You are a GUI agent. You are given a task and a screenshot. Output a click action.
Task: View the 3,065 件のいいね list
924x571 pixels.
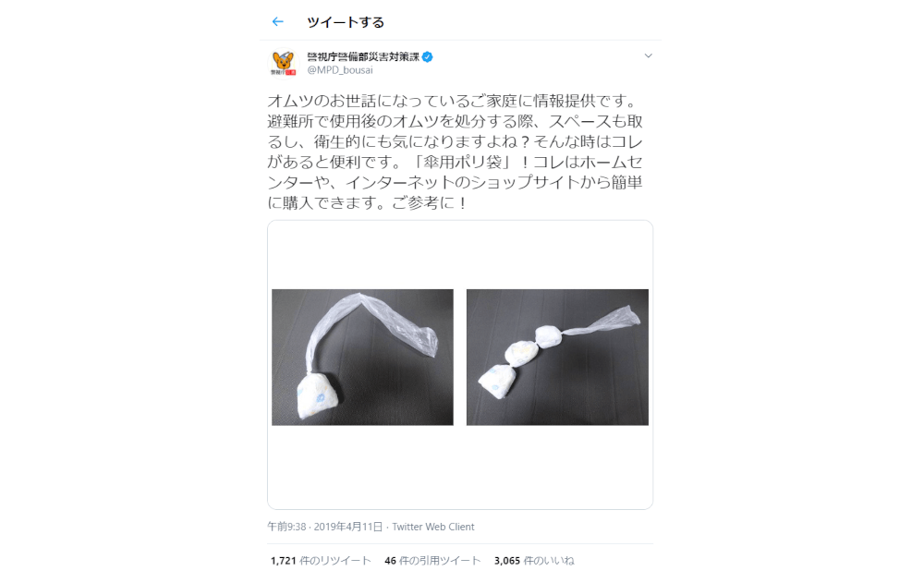tap(534, 561)
